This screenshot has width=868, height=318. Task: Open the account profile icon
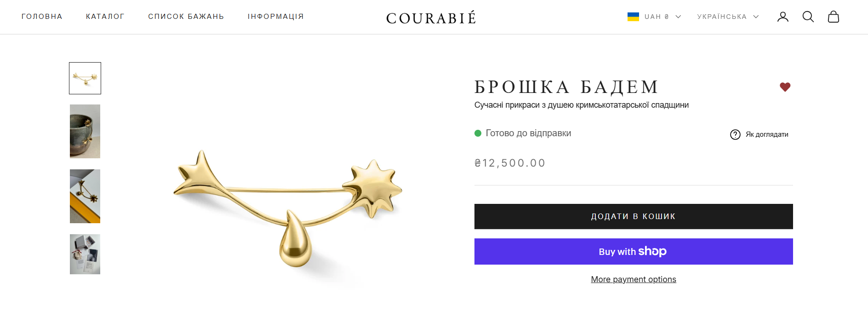tap(783, 17)
